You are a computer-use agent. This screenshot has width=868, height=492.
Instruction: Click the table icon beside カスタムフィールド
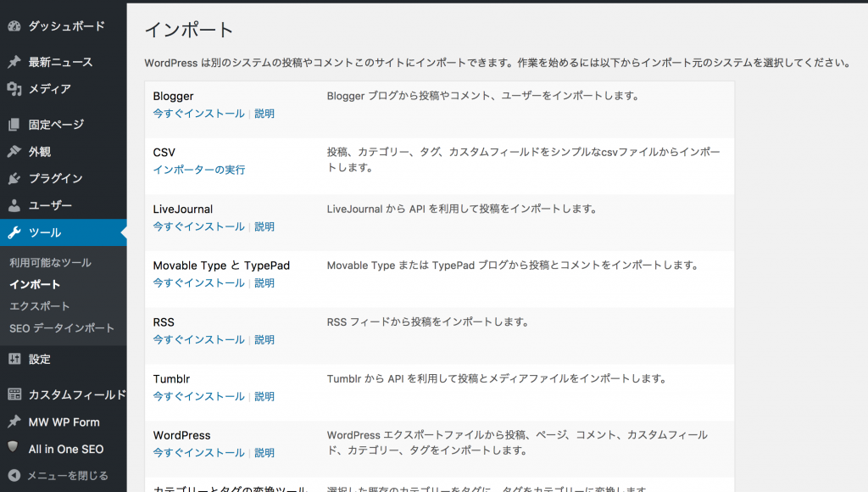coord(14,394)
